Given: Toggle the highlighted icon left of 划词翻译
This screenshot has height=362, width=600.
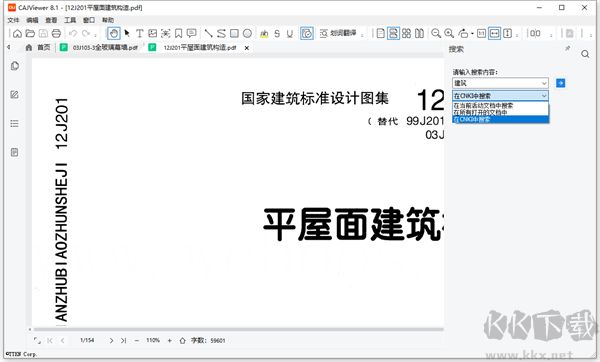Looking at the screenshot, I should pyautogui.click(x=307, y=34).
